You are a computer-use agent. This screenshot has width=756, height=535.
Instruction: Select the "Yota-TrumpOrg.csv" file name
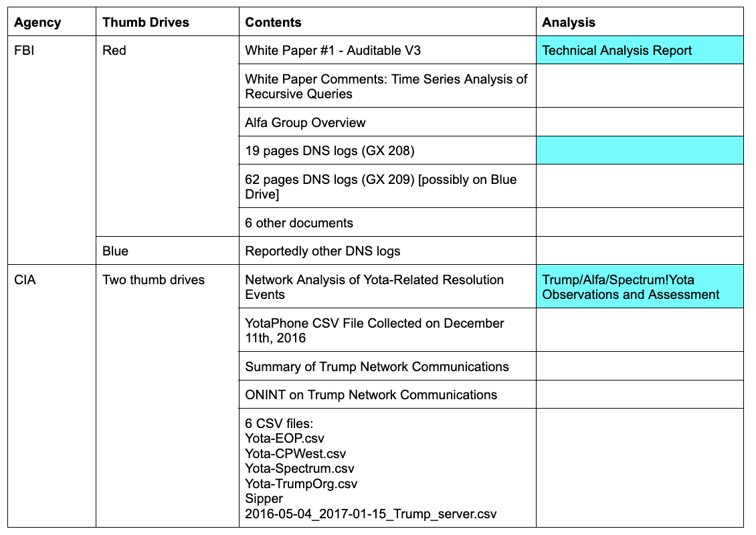[301, 484]
